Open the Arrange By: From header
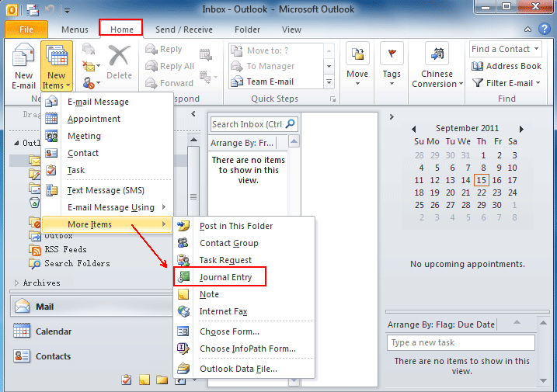 tap(242, 143)
